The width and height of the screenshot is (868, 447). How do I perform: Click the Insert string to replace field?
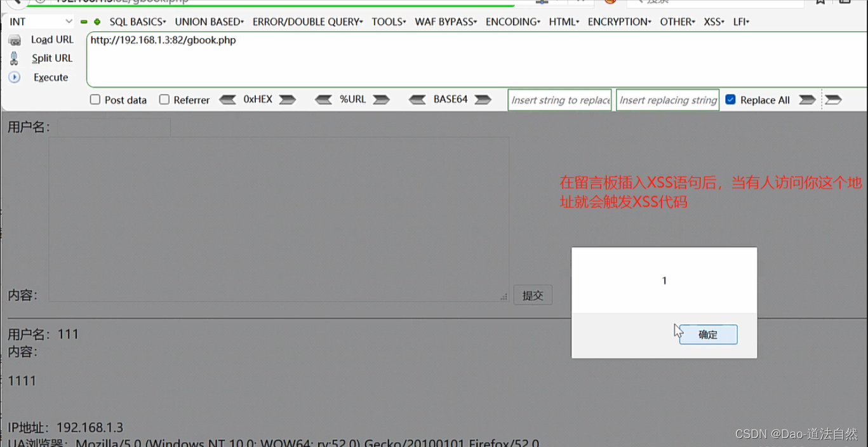pos(559,100)
